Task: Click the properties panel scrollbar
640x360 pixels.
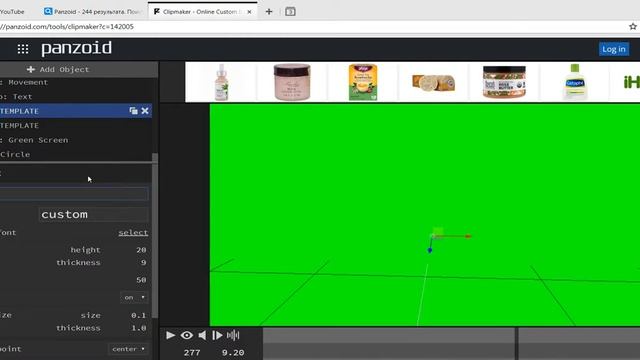Action: 155,237
